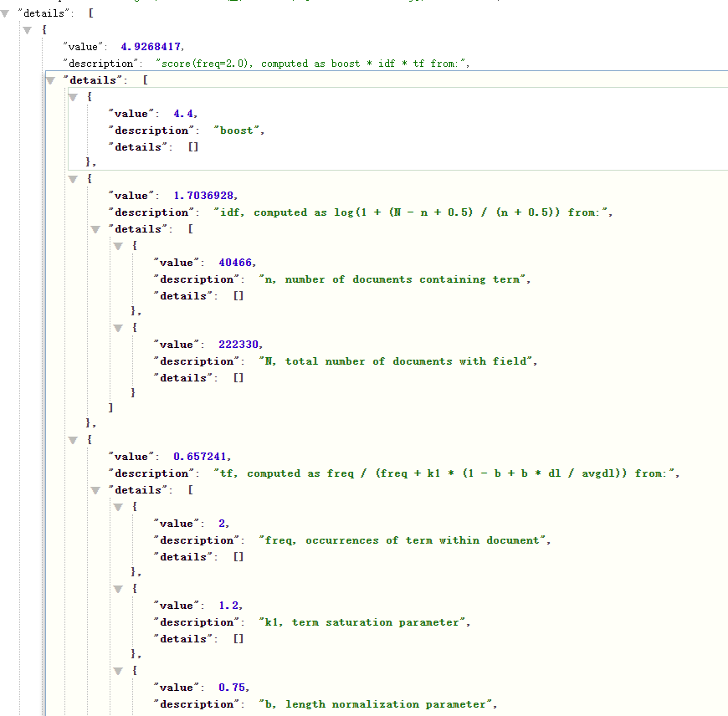The height and width of the screenshot is (716, 728).
Task: Collapse the boost object with value 4.4
Action: (73, 97)
